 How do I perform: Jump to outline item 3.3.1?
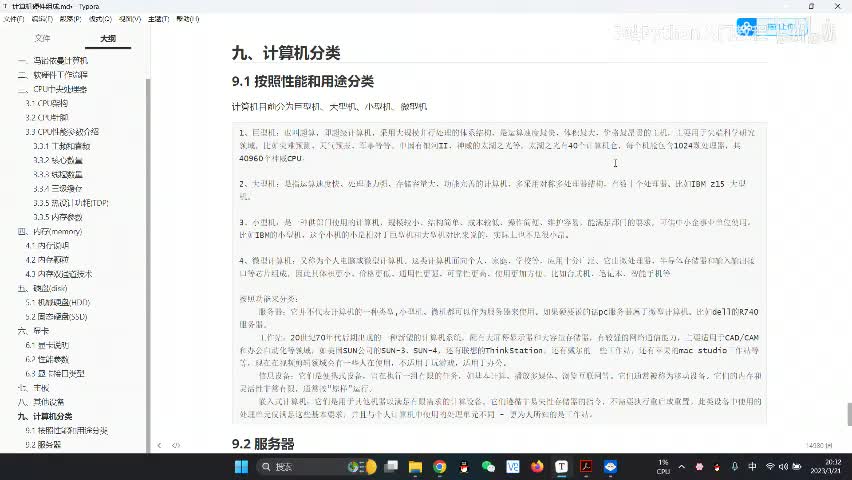[61, 146]
